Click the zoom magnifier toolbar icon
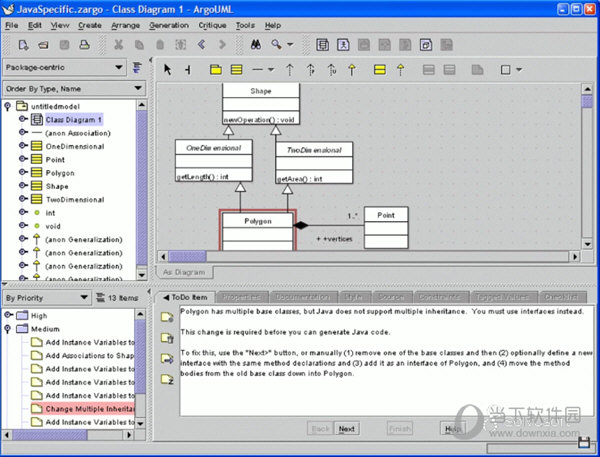Screen dimensions: 600x457 pyautogui.click(x=275, y=44)
